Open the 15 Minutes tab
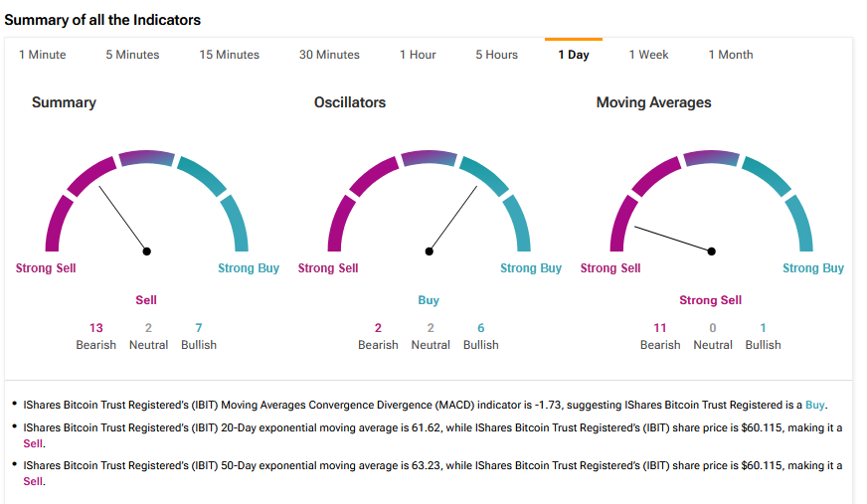The image size is (867, 504). [229, 55]
